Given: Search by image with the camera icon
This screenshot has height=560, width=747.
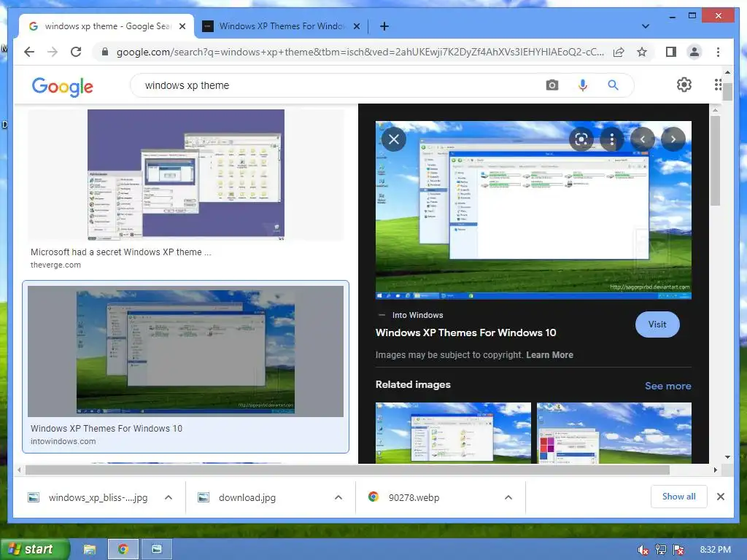Looking at the screenshot, I should coord(551,85).
